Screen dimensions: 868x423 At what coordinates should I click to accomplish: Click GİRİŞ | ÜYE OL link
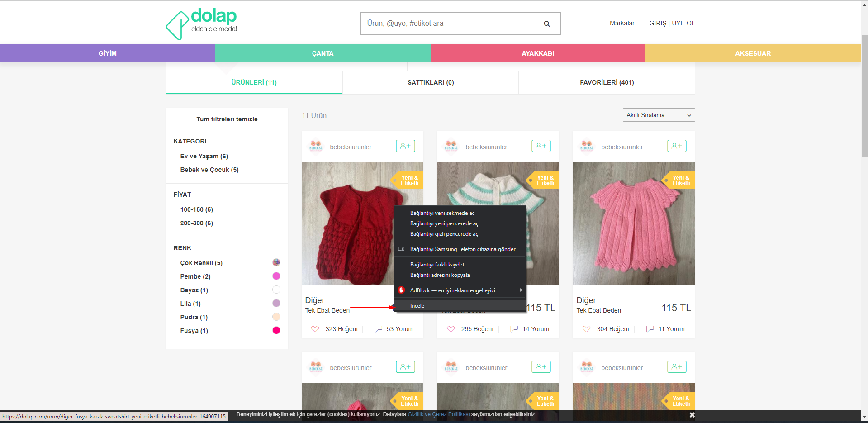pyautogui.click(x=672, y=23)
